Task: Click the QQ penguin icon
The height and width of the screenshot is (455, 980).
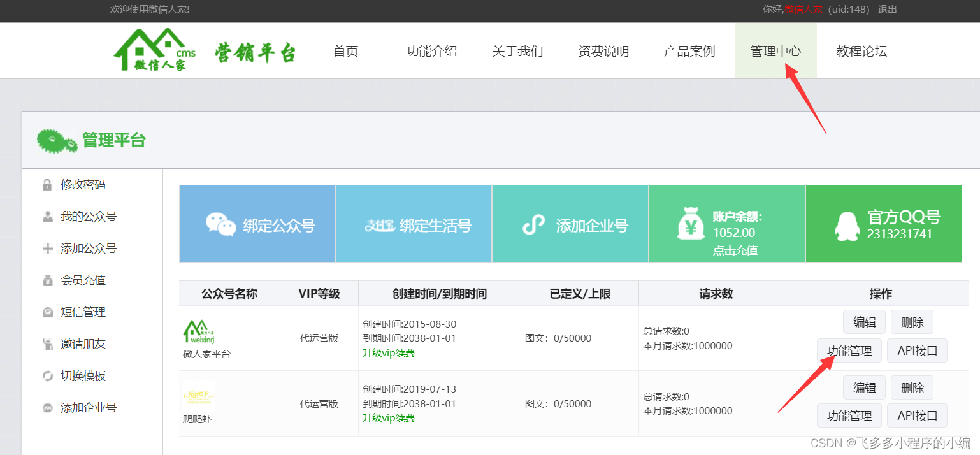Action: point(847,225)
